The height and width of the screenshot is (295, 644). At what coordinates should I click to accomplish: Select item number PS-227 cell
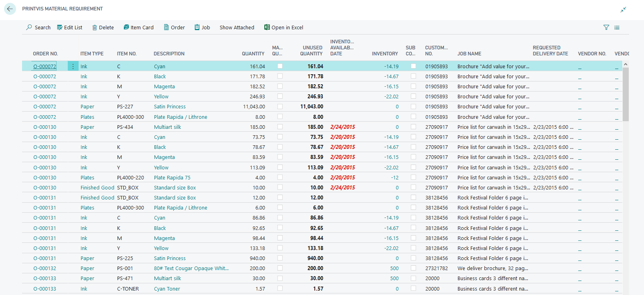pyautogui.click(x=125, y=106)
